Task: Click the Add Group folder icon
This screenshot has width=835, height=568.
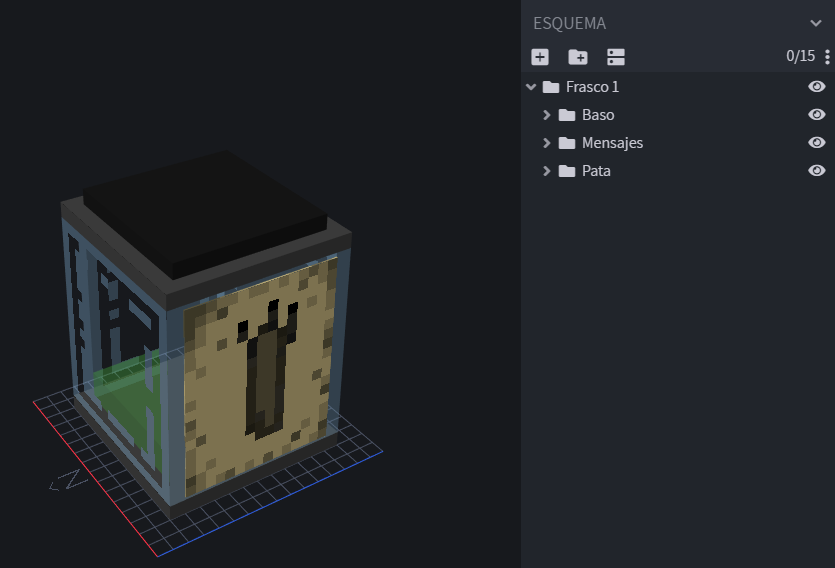Action: 578,57
